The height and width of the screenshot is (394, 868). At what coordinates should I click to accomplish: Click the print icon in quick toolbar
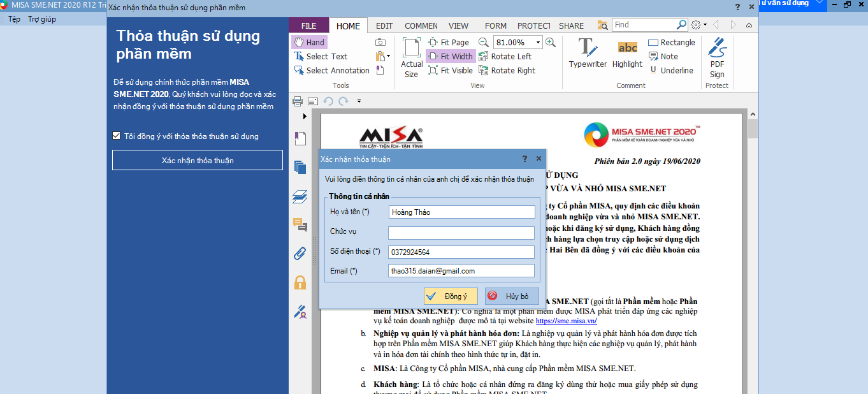click(x=297, y=101)
